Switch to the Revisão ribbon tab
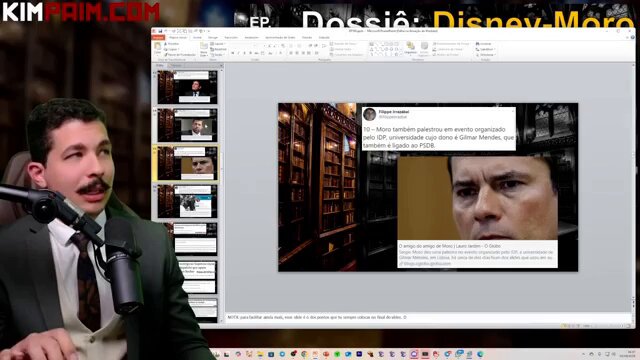 point(307,38)
